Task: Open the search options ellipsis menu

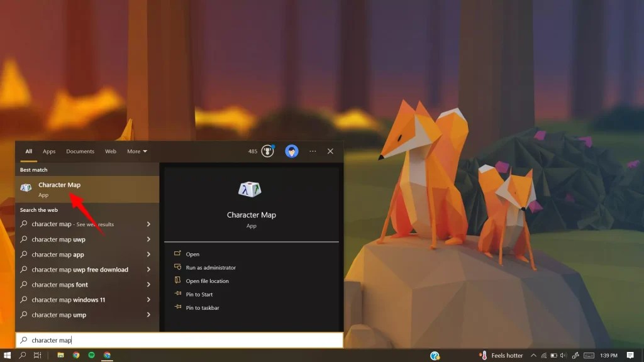Action: coord(313,151)
